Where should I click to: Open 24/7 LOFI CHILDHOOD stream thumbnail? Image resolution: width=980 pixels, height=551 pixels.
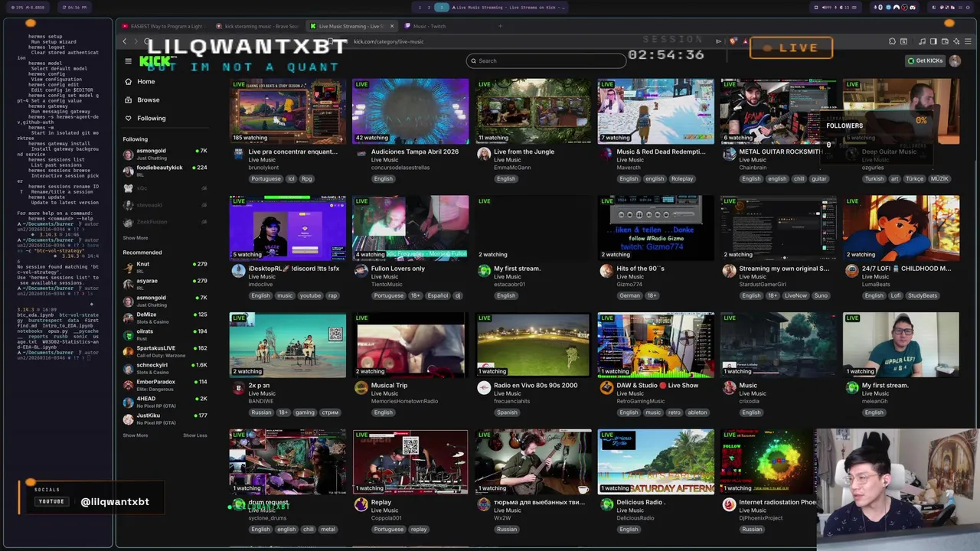tap(900, 228)
